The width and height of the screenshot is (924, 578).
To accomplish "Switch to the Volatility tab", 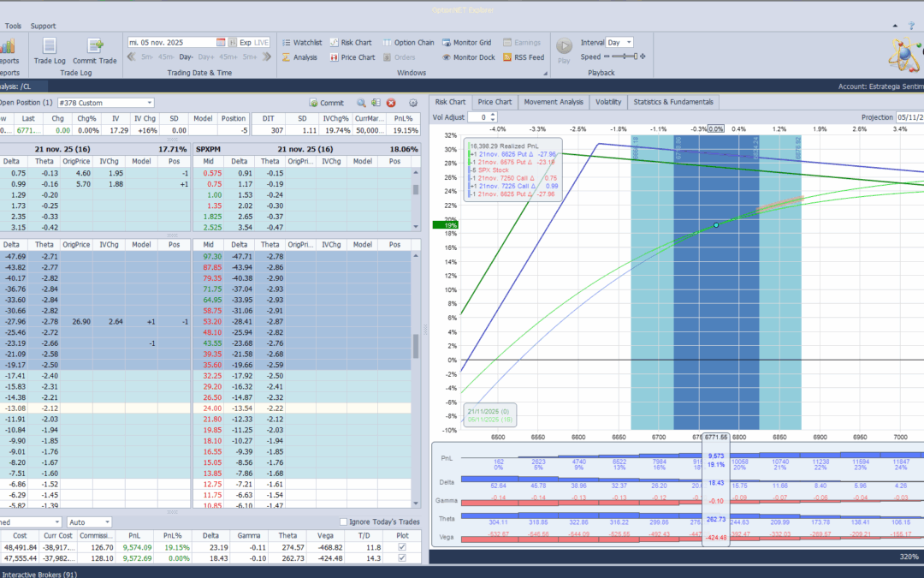I will pos(608,102).
